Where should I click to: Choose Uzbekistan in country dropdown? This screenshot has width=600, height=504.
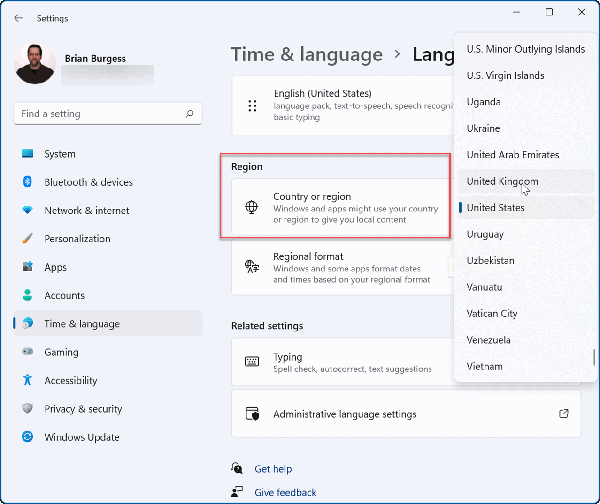tap(526, 261)
